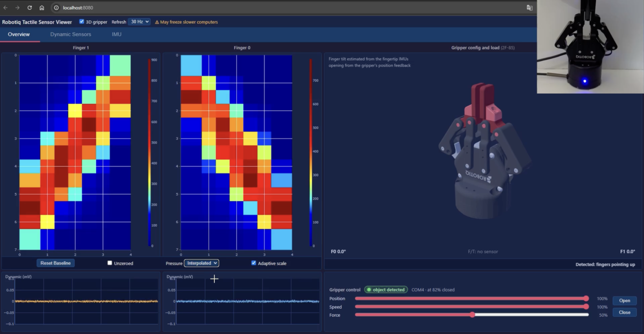The width and height of the screenshot is (644, 334).
Task: Click the gripper camera video thumbnail
Action: [590, 47]
